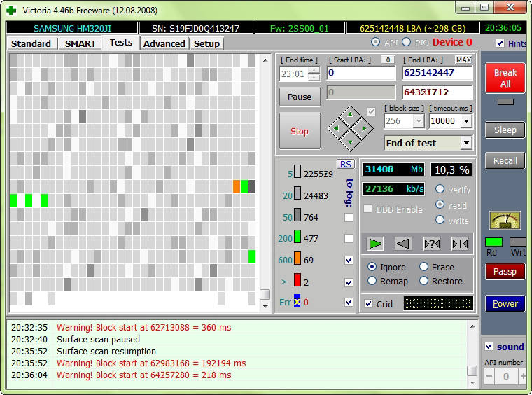Open the End of test dropdown
The height and width of the screenshot is (395, 532).
(x=466, y=143)
